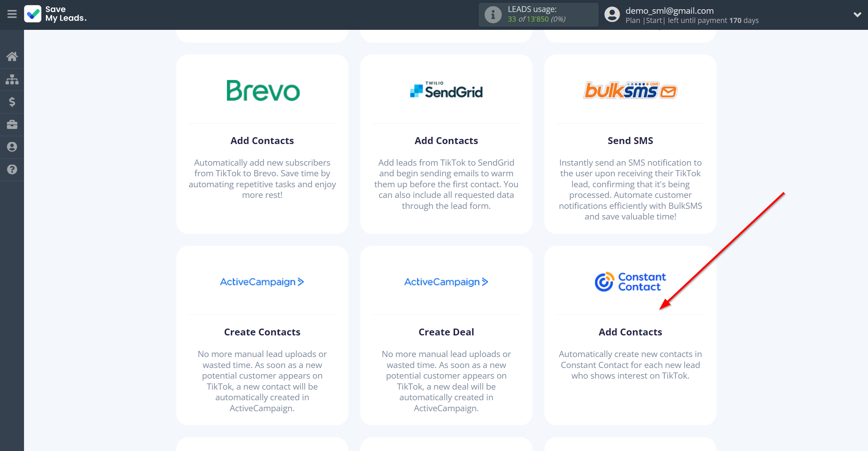Open the billing dollar icon
868x451 pixels.
pyautogui.click(x=12, y=102)
